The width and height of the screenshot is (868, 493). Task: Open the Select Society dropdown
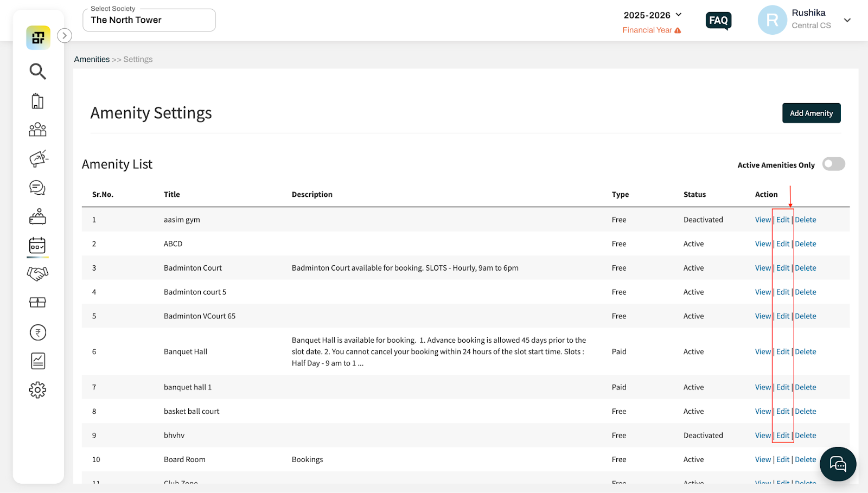[149, 20]
